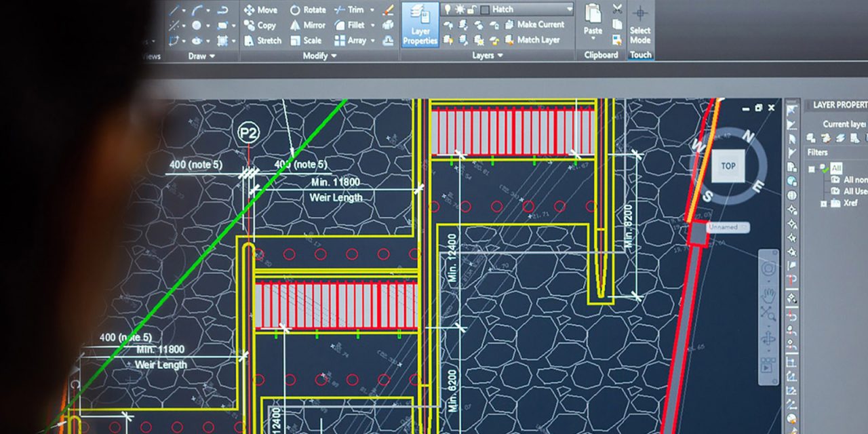This screenshot has width=868, height=434.
Task: Toggle the layer lock icon
Action: point(473,9)
